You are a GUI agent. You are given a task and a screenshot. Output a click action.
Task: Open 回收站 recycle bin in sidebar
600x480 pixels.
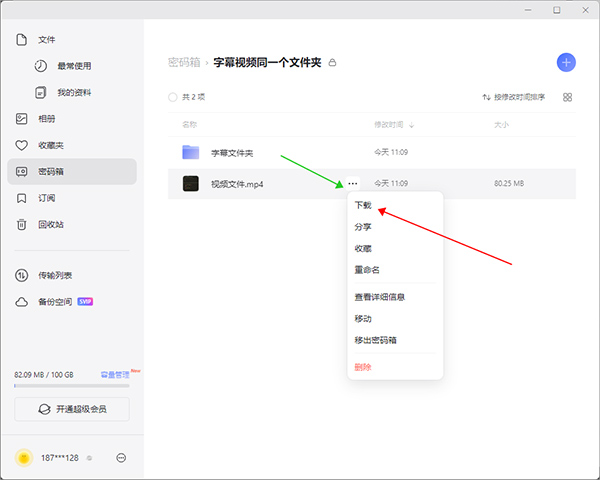pos(51,224)
